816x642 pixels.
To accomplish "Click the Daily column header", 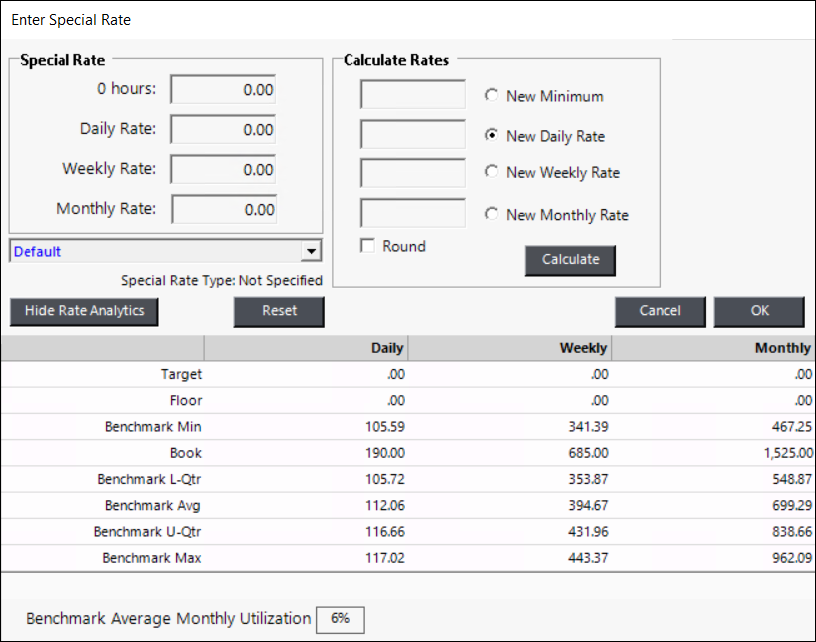I will pos(306,348).
